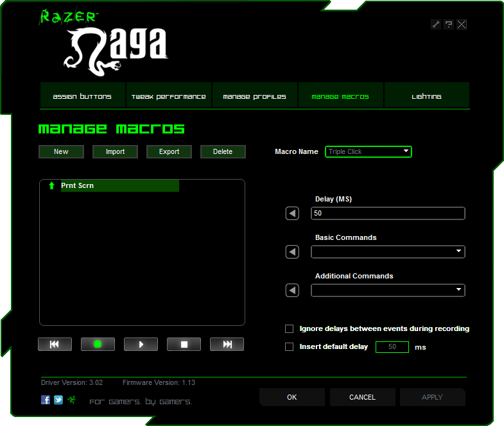Delete the selected macro

point(223,151)
